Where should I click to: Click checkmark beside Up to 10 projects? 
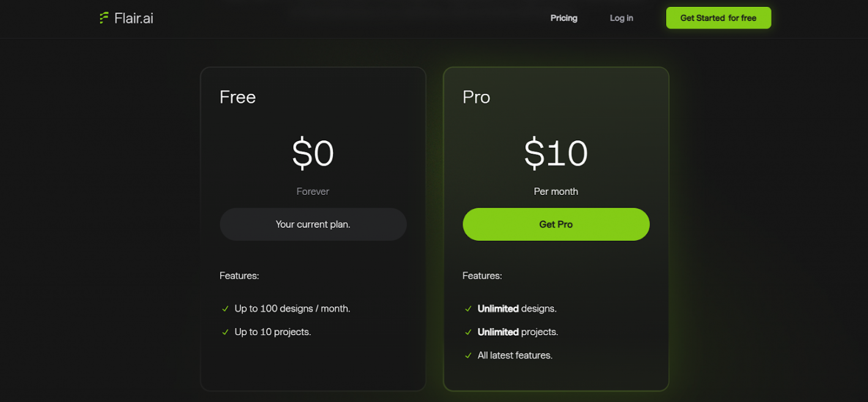pyautogui.click(x=225, y=332)
